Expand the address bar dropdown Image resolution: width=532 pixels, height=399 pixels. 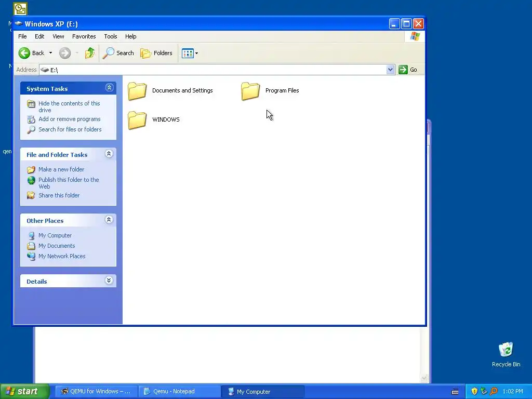point(390,70)
